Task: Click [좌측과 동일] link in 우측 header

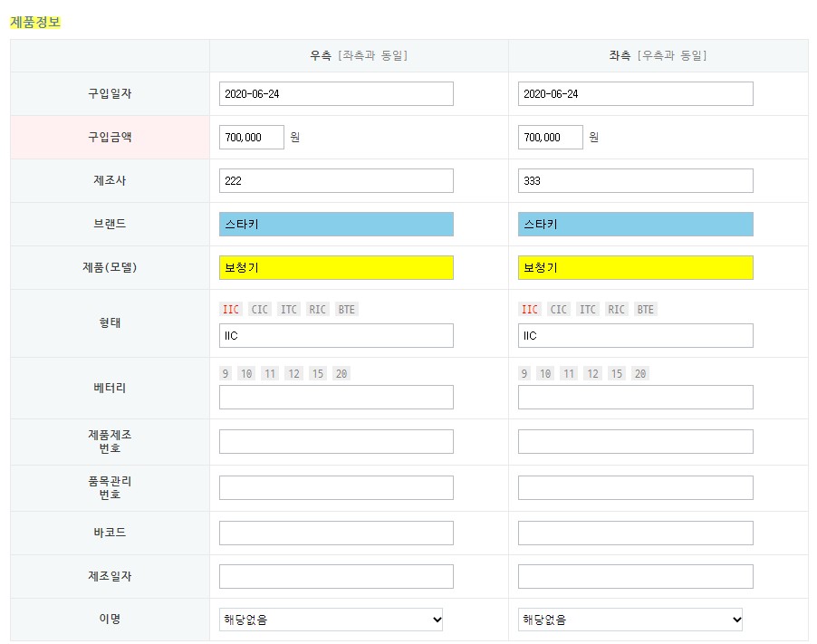Action: pyautogui.click(x=372, y=56)
